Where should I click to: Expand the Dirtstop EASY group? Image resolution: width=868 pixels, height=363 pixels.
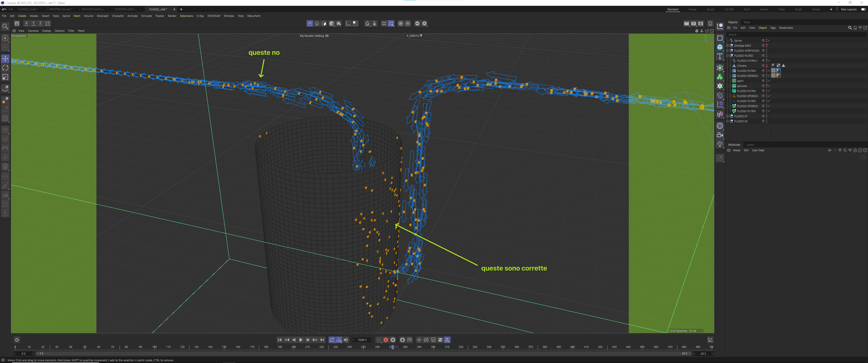[x=727, y=45]
